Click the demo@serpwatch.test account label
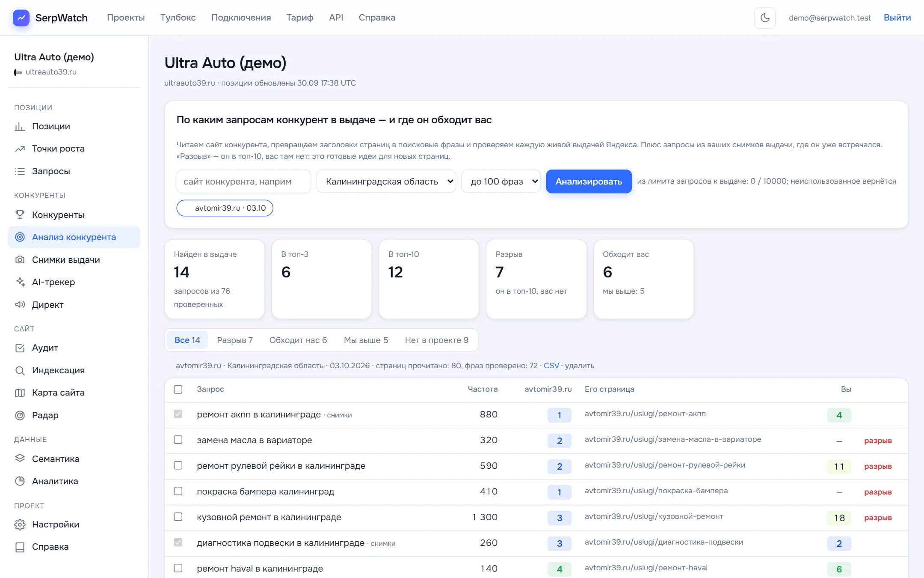This screenshot has width=924, height=578. pos(830,18)
